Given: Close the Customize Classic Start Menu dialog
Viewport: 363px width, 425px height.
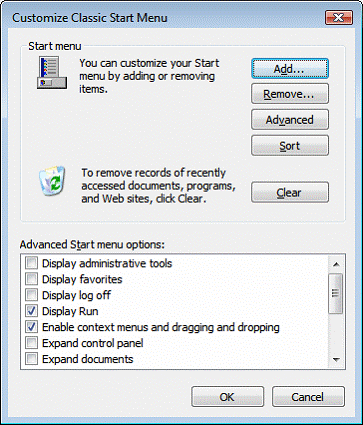Looking at the screenshot, I should 338,17.
